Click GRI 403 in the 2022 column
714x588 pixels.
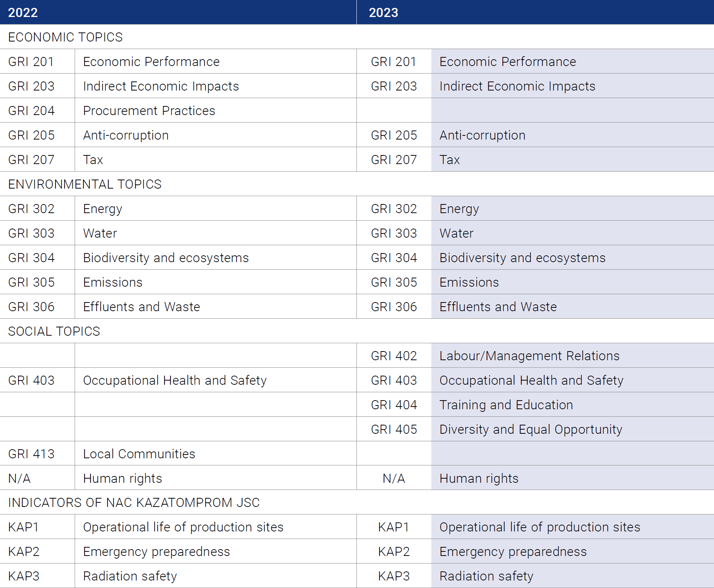click(31, 380)
